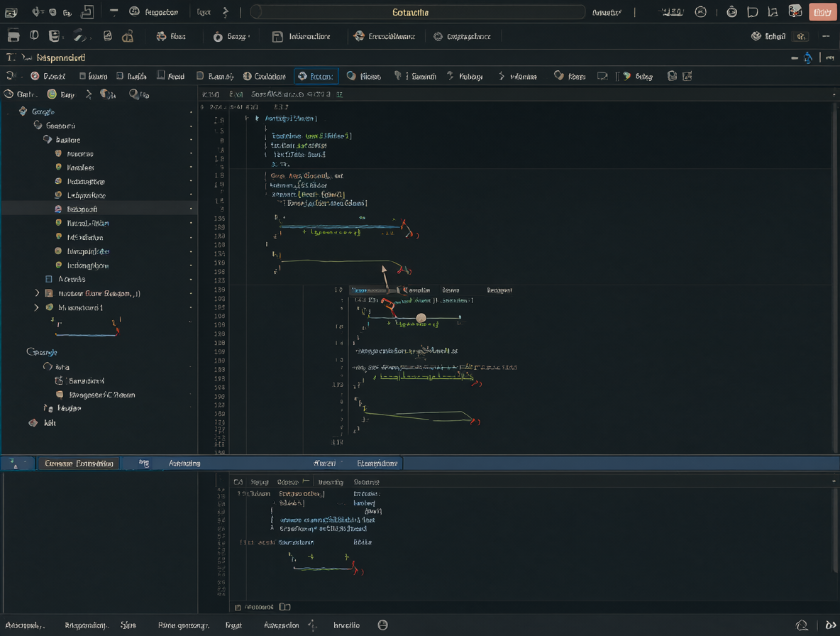Open the first highlighted tab in the bottom panel bar
The image size is (840, 636).
click(79, 464)
